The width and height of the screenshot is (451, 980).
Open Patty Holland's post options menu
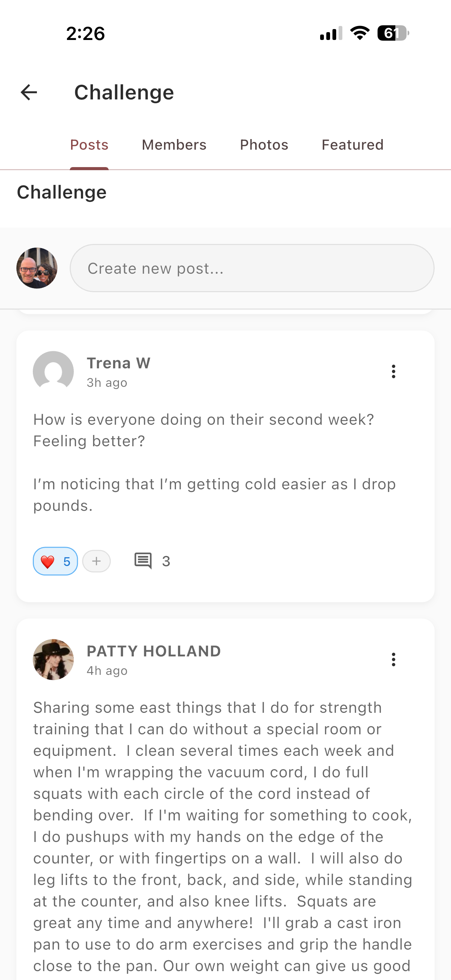[393, 659]
